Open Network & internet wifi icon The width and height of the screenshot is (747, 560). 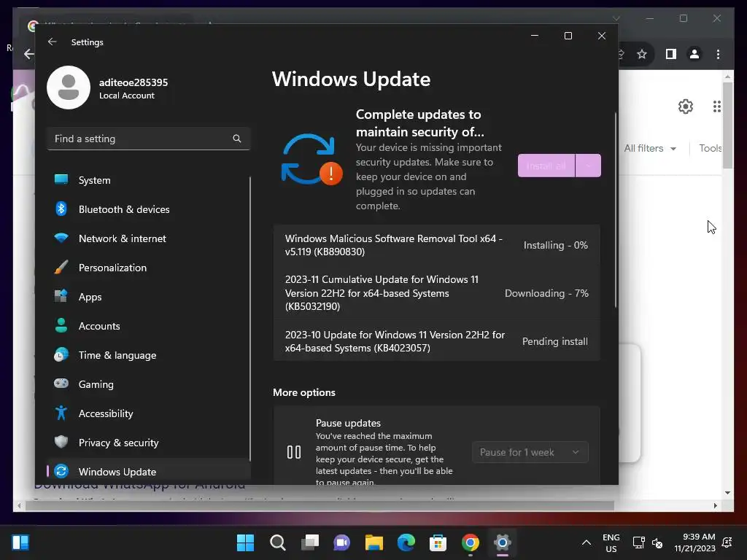point(61,238)
